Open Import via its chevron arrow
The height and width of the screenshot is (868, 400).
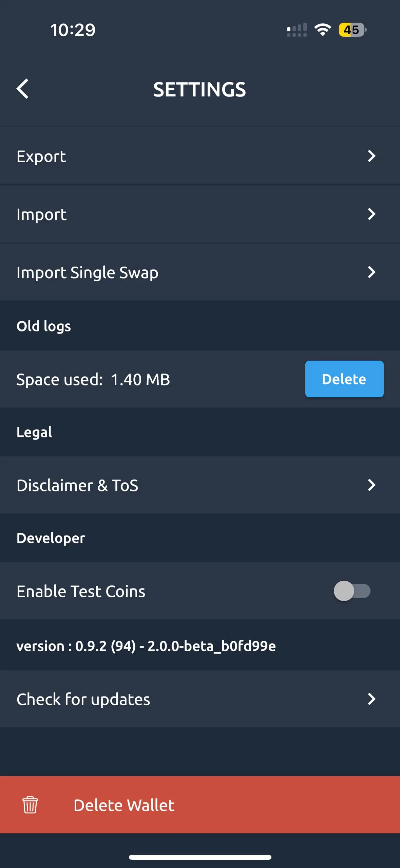coord(372,214)
